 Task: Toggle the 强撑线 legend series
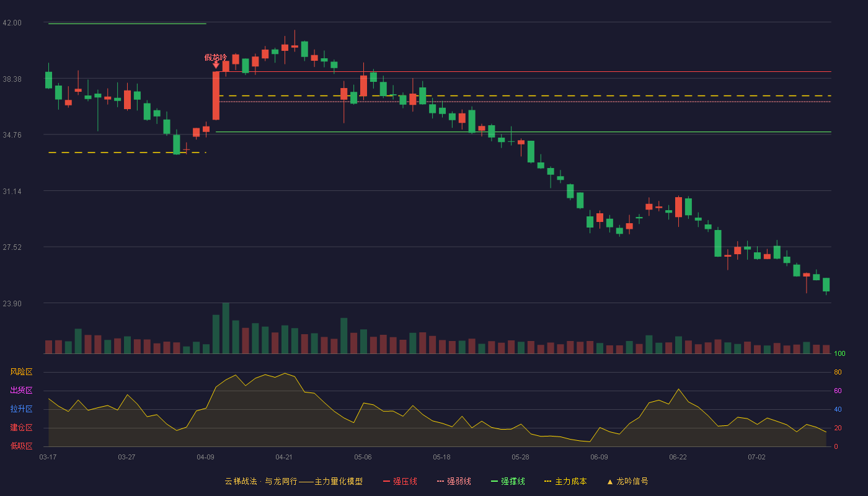pyautogui.click(x=508, y=482)
